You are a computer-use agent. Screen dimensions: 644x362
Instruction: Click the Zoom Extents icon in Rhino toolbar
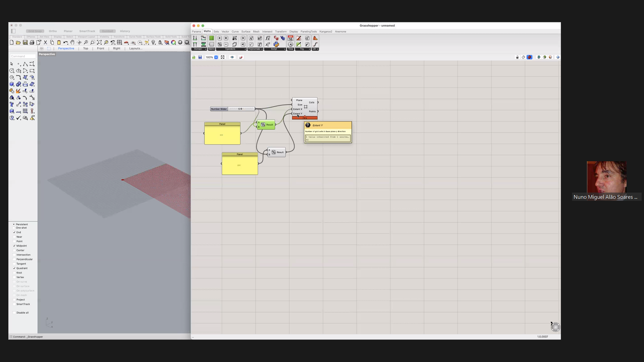99,43
